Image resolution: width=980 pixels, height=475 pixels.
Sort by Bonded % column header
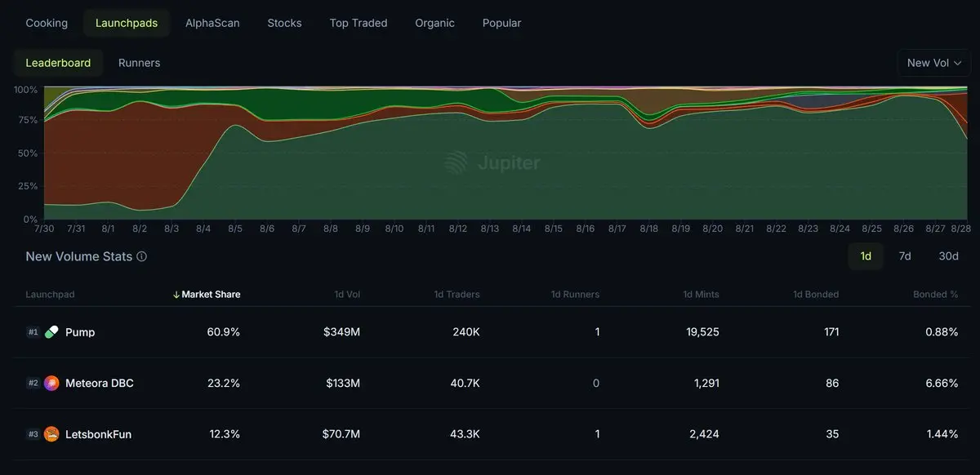pyautogui.click(x=936, y=294)
